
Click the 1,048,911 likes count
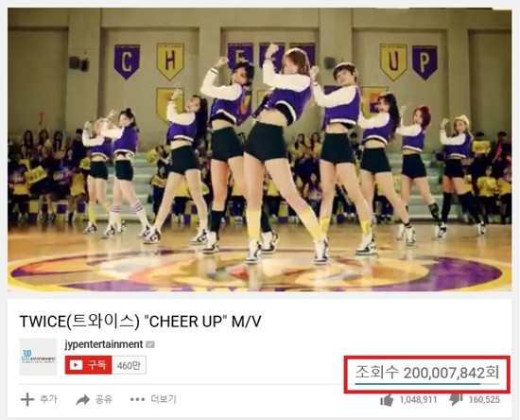418,400
